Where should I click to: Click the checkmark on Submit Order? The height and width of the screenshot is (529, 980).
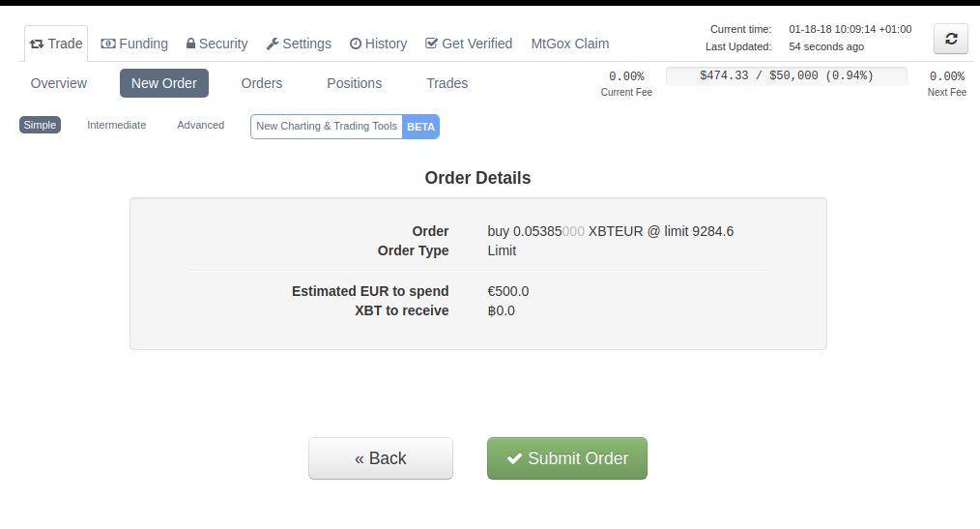point(515,458)
